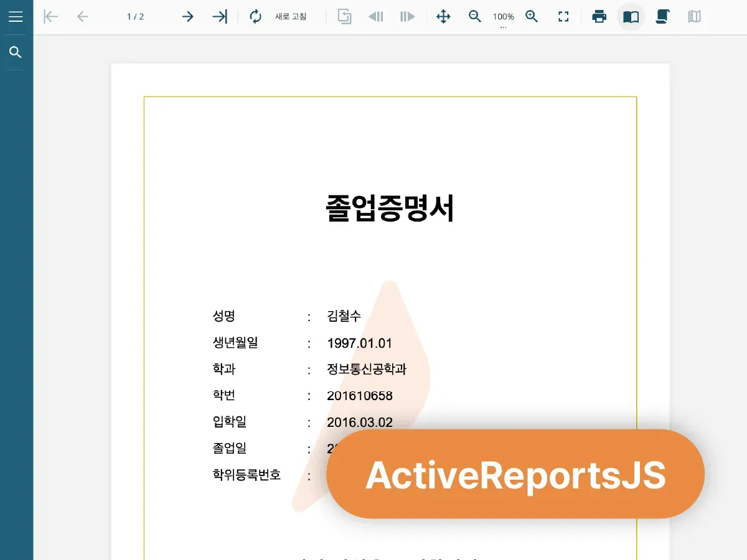Toggle fullscreen mode
The width and height of the screenshot is (747, 560).
[x=563, y=17]
